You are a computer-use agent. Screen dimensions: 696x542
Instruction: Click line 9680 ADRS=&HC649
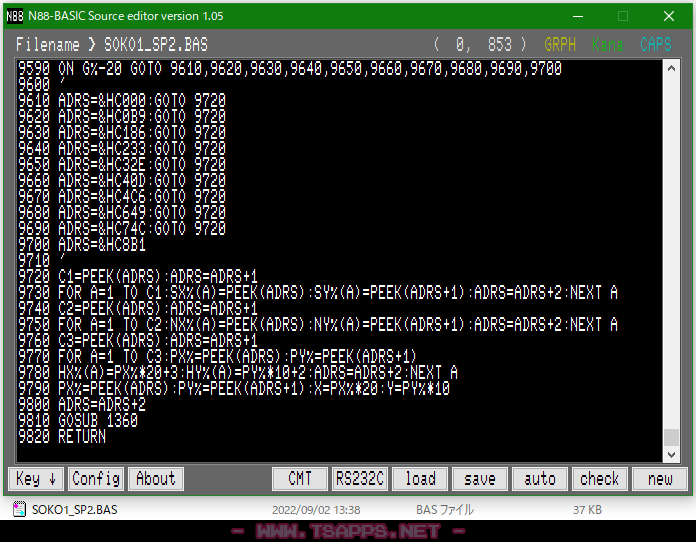122,212
